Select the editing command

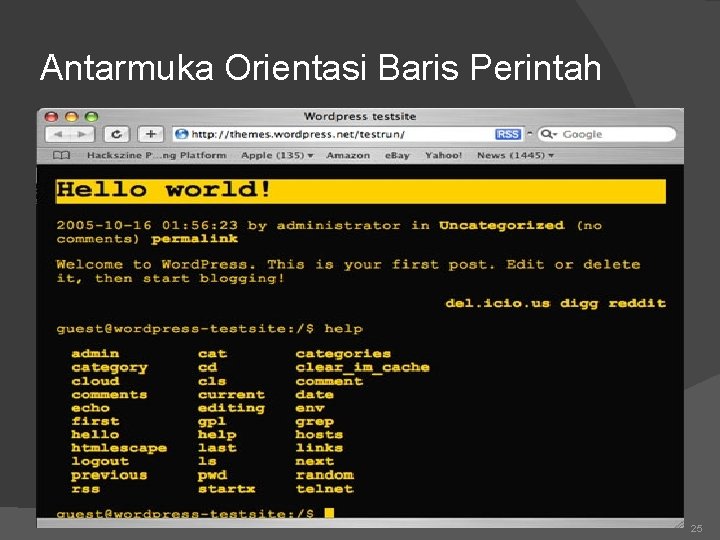[231, 408]
